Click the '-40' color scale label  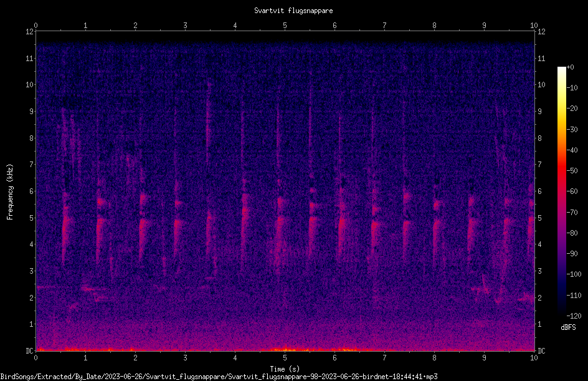point(572,150)
